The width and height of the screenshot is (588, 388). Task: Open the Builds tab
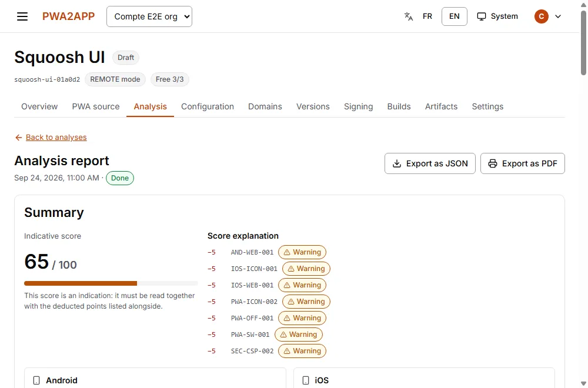pos(399,106)
